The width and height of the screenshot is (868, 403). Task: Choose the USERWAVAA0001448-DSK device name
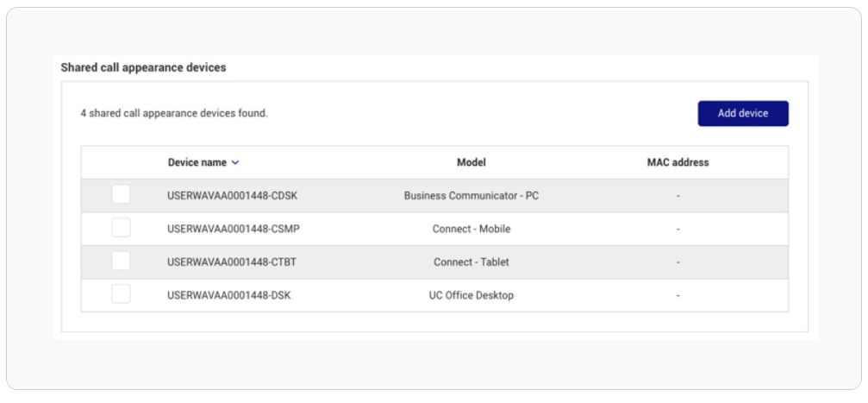[228, 295]
